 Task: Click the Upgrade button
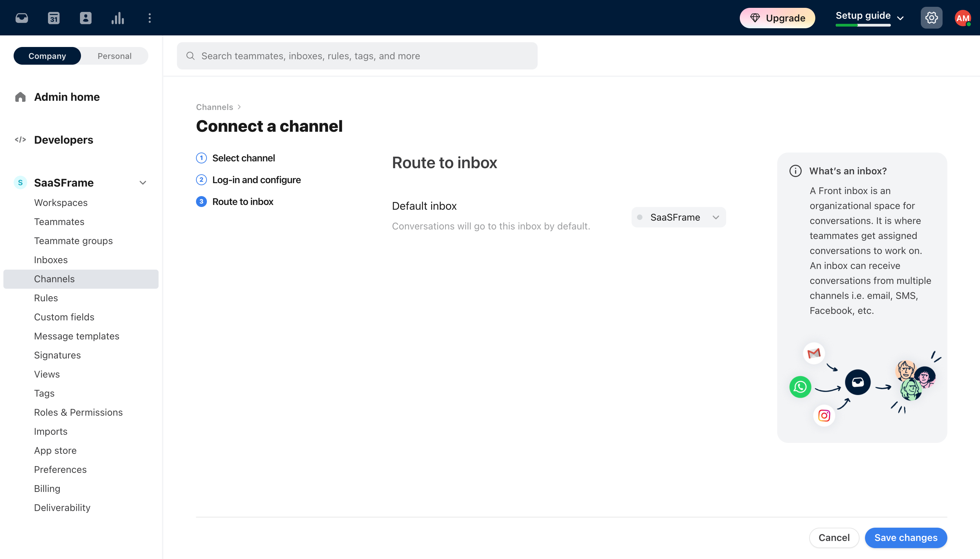778,18
